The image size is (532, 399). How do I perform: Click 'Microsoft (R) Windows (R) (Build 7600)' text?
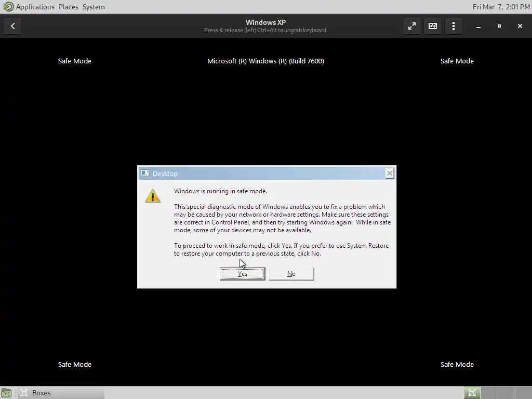pos(265,61)
